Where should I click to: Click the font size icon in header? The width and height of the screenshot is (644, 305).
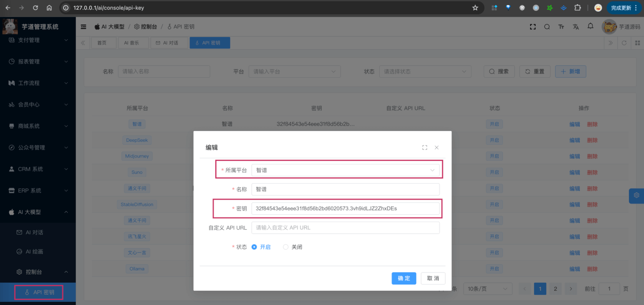(561, 27)
